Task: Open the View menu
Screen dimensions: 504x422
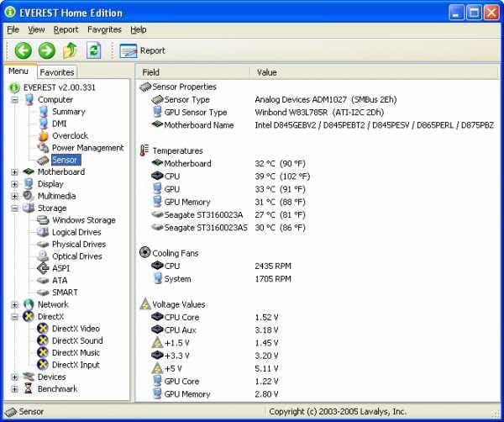Action: click(36, 29)
